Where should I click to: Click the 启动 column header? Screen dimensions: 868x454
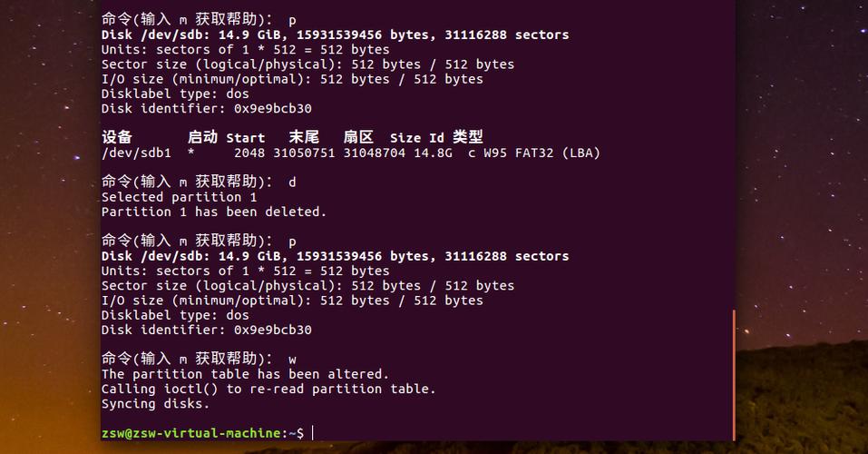(202, 137)
